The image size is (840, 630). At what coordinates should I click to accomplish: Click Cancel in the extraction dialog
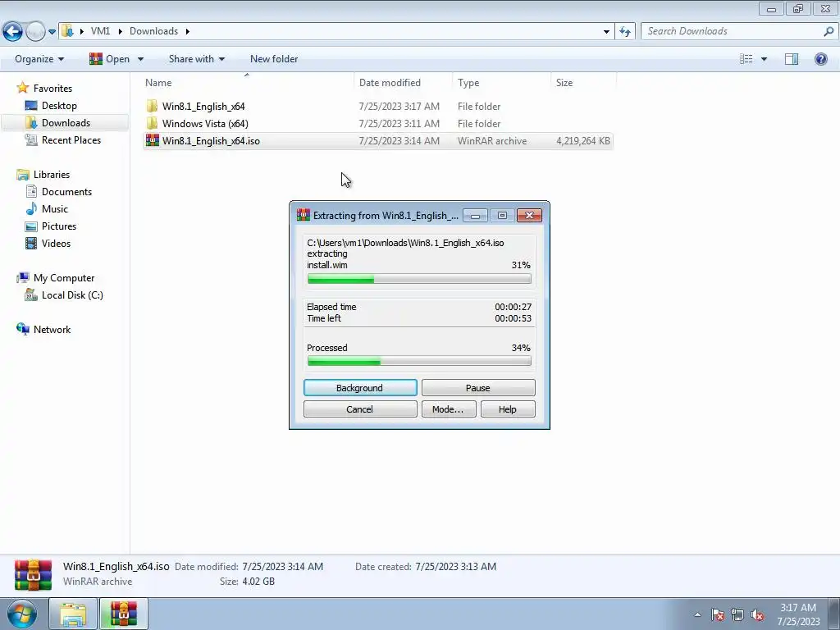(x=360, y=409)
